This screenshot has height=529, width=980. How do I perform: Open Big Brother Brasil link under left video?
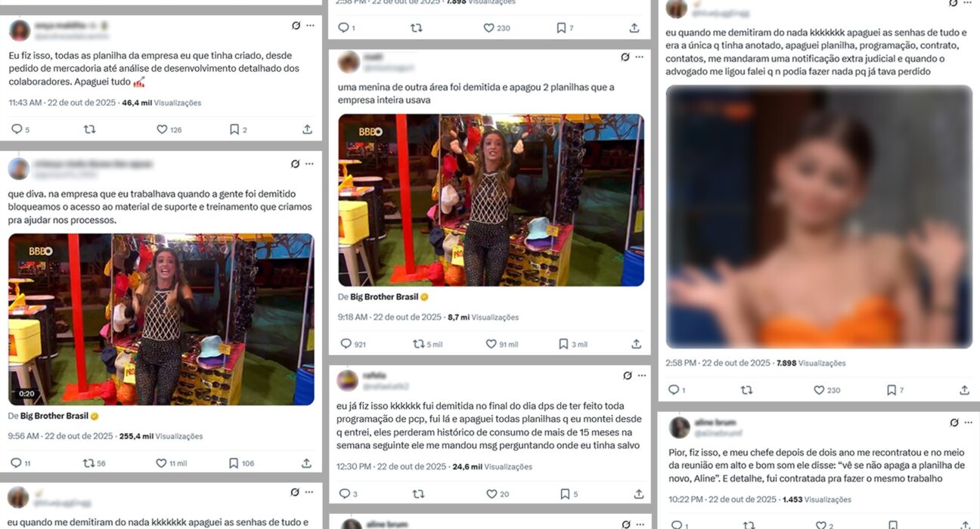pyautogui.click(x=54, y=416)
